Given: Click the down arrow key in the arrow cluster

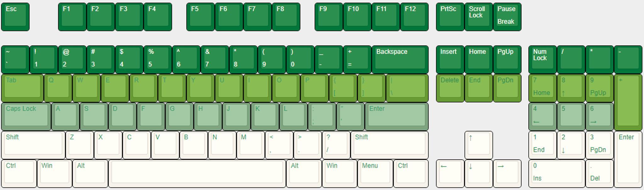Looking at the screenshot, I should tap(478, 173).
